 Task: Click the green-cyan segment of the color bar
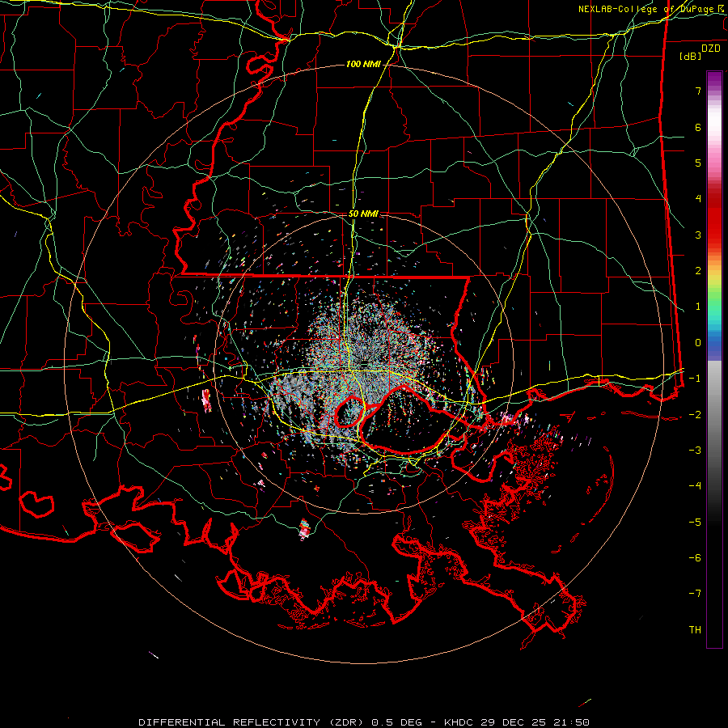point(714,307)
